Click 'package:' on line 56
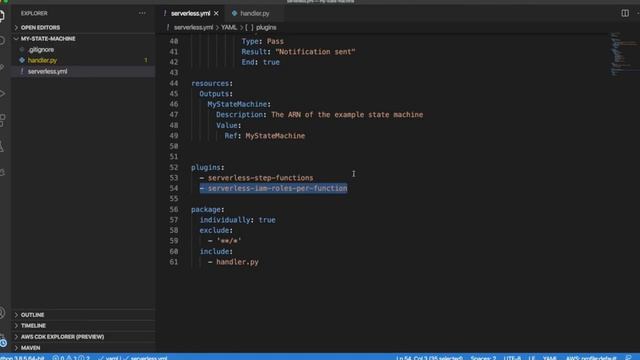Screen dimensions: 640x360 (x=208, y=209)
